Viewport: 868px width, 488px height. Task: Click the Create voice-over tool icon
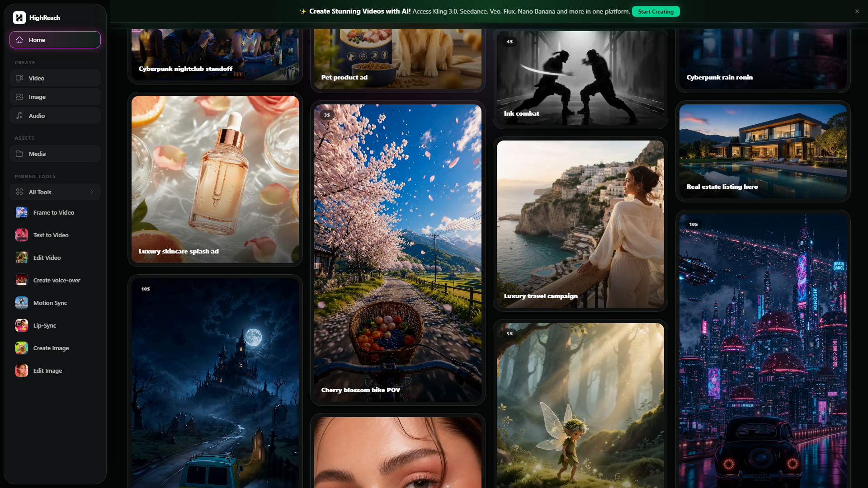click(22, 280)
